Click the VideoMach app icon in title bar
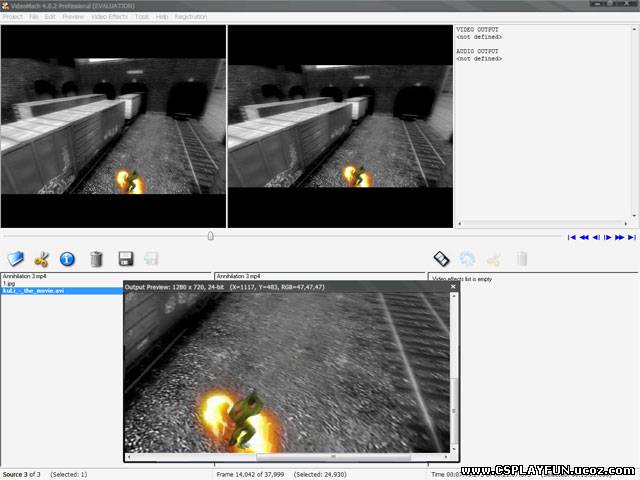640x480 pixels. 5,5
